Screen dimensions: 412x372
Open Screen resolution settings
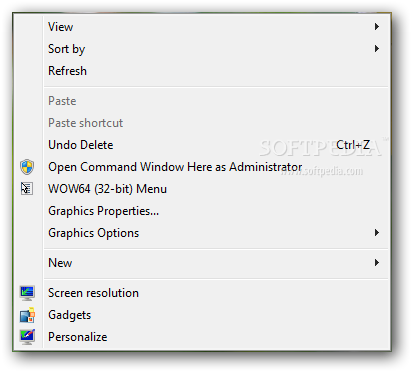click(217, 293)
